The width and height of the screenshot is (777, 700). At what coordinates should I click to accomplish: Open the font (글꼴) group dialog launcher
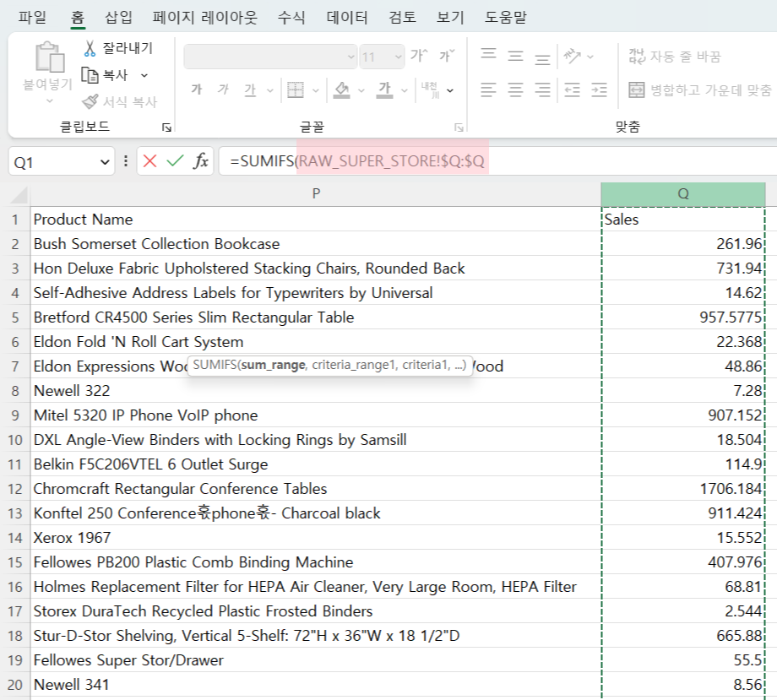click(x=459, y=128)
